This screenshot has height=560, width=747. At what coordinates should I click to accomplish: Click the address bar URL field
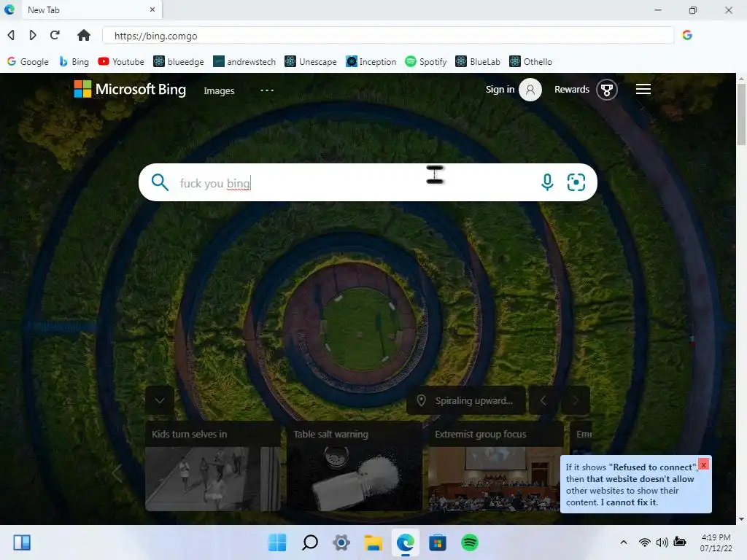[x=388, y=35]
